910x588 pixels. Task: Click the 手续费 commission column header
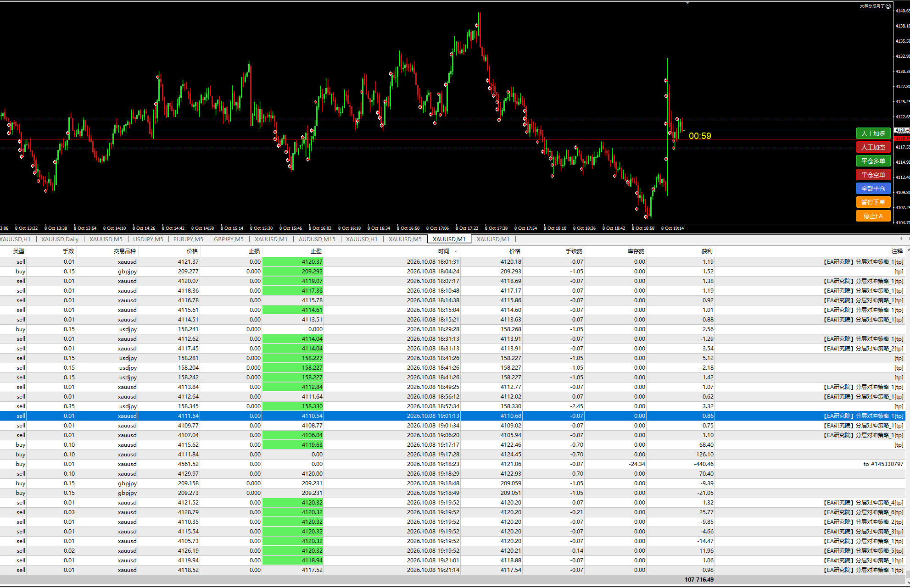[553, 251]
